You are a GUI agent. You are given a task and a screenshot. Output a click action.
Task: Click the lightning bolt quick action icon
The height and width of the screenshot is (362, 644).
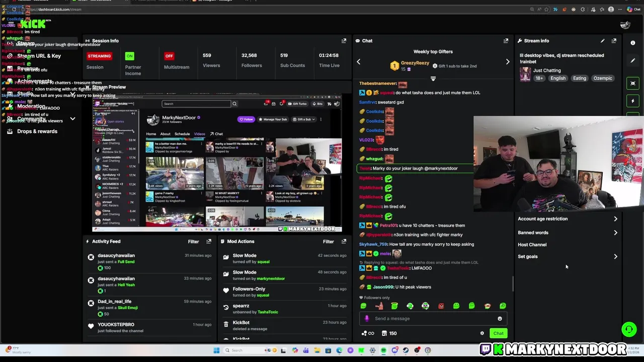point(633,101)
